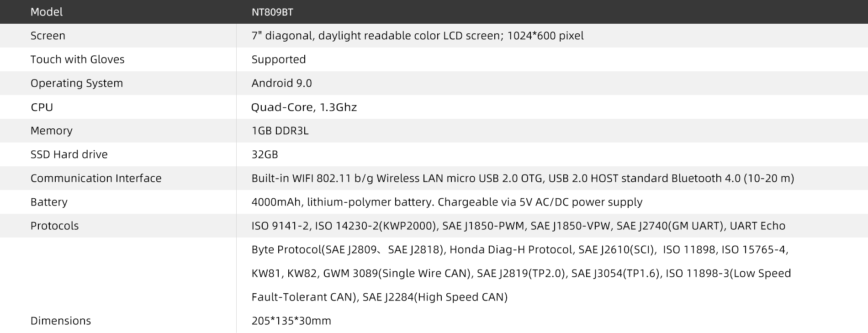Click the Supported value text
The width and height of the screenshot is (868, 333).
[x=279, y=59]
